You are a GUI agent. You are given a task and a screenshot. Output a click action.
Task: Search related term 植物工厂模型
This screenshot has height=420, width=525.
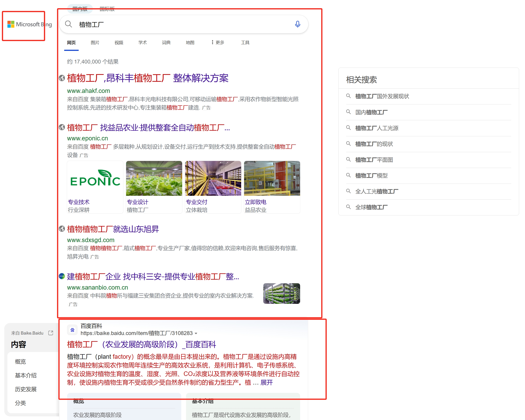[x=371, y=175]
